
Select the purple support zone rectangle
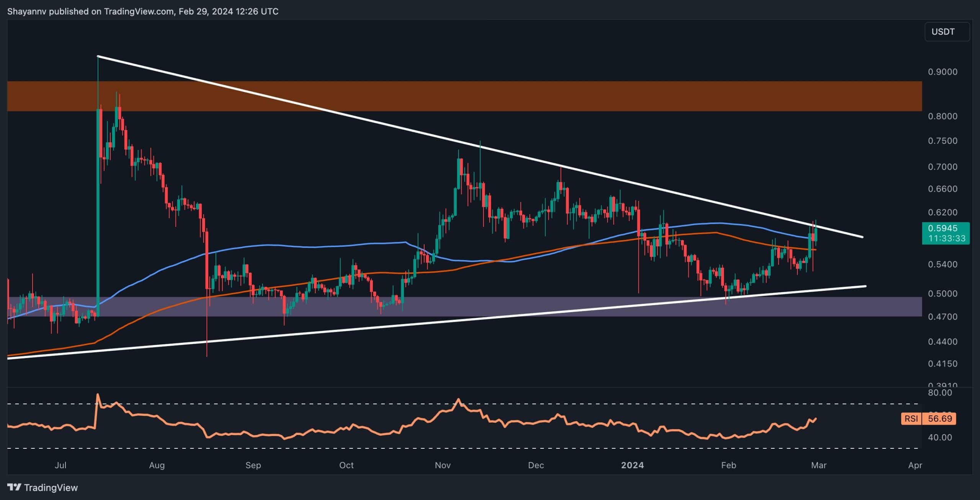click(x=464, y=306)
